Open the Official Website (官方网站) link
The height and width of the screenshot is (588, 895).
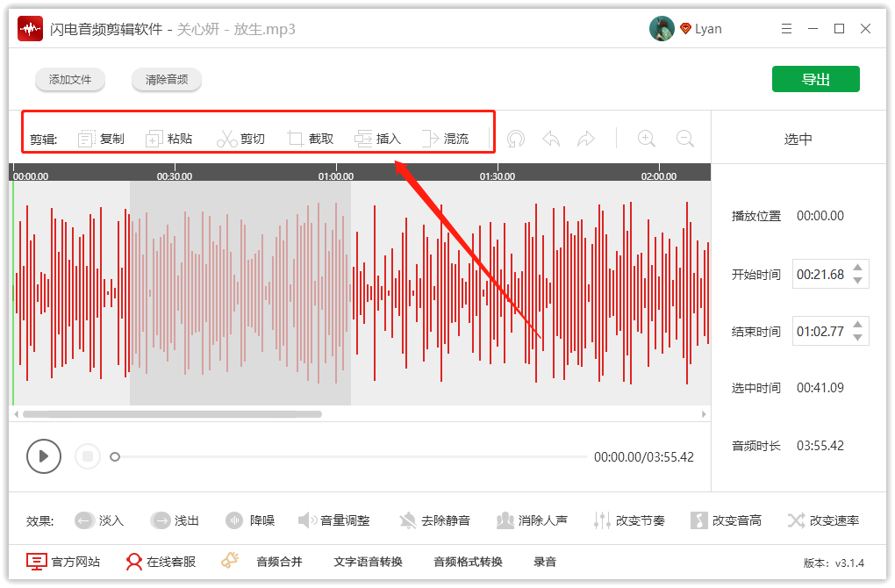coord(63,562)
